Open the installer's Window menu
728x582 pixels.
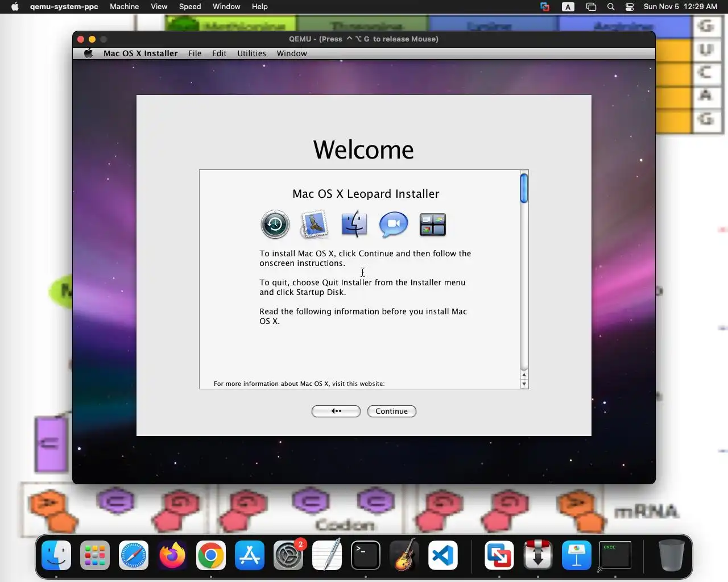click(x=292, y=53)
